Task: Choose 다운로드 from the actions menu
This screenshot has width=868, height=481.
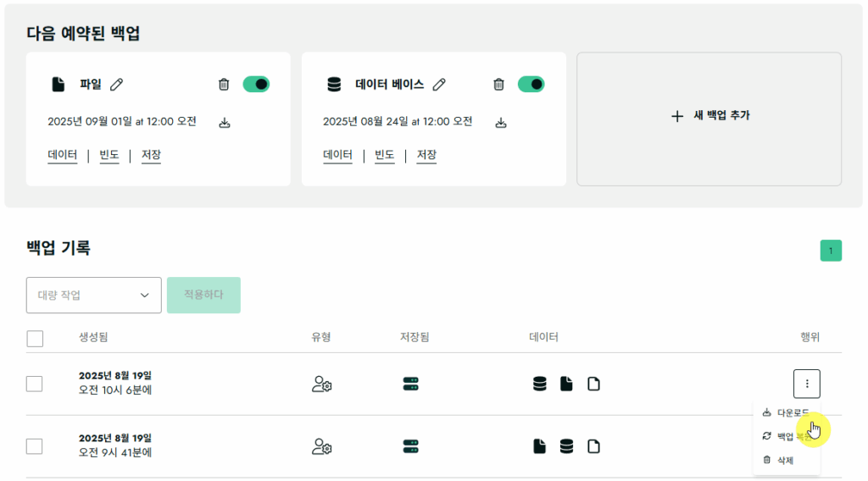Action: coord(786,412)
